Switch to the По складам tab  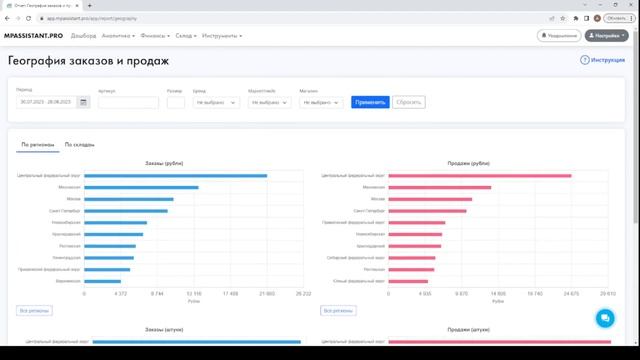[x=80, y=145]
